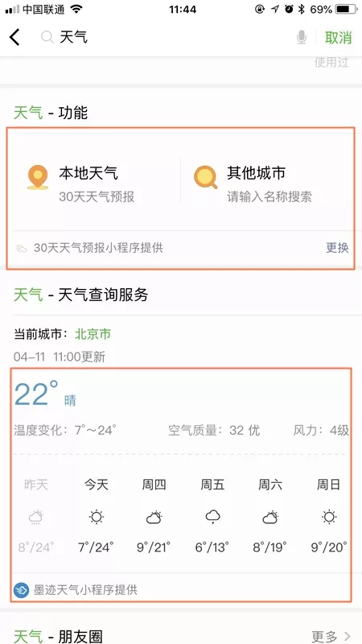Tap the search magnifier icon beside 天气

click(x=47, y=38)
